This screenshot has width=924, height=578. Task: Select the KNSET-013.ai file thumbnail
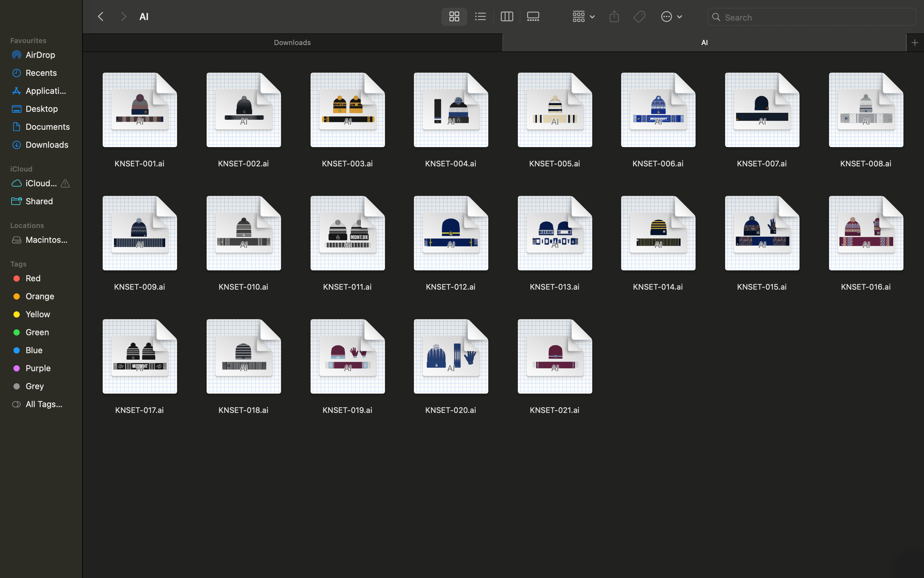(554, 233)
